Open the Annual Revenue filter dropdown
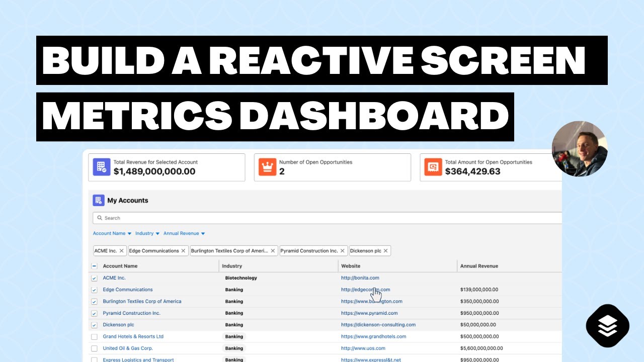 185,233
